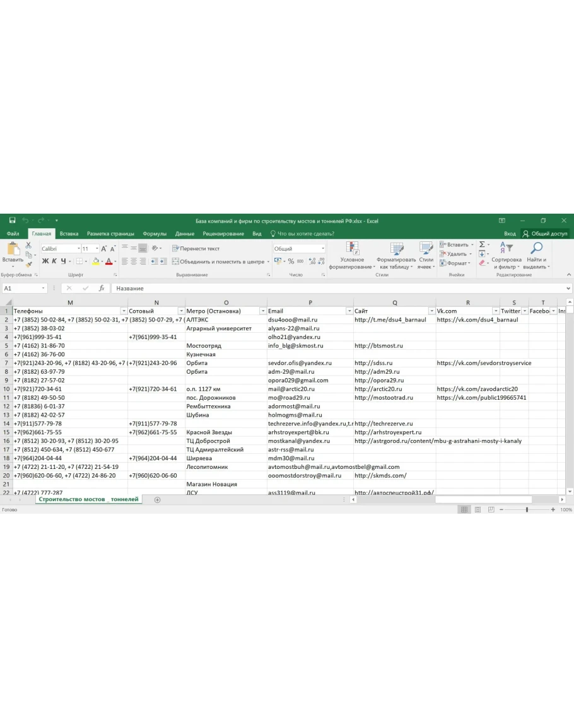Image resolution: width=574 pixels, height=728 pixels.
Task: Open AutoSum with the sigma icon
Action: 482,244
